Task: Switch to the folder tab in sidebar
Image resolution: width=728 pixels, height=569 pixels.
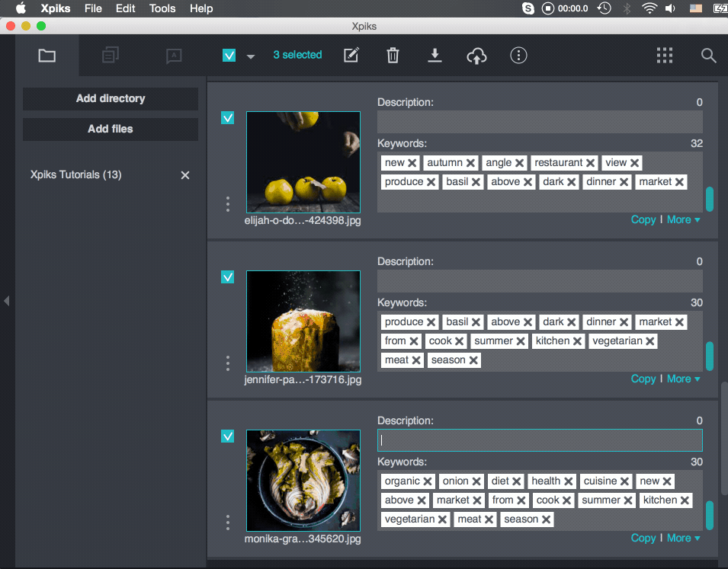Action: [47, 56]
